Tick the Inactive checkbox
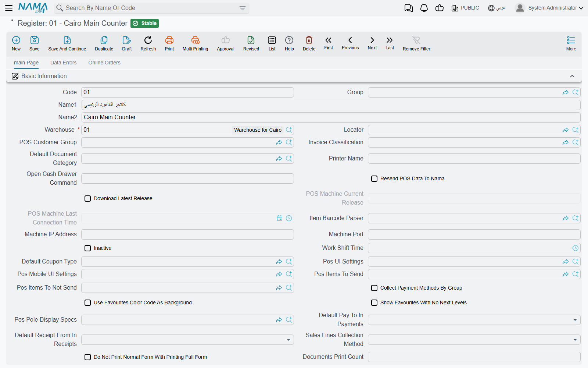This screenshot has width=588, height=368. coord(87,248)
